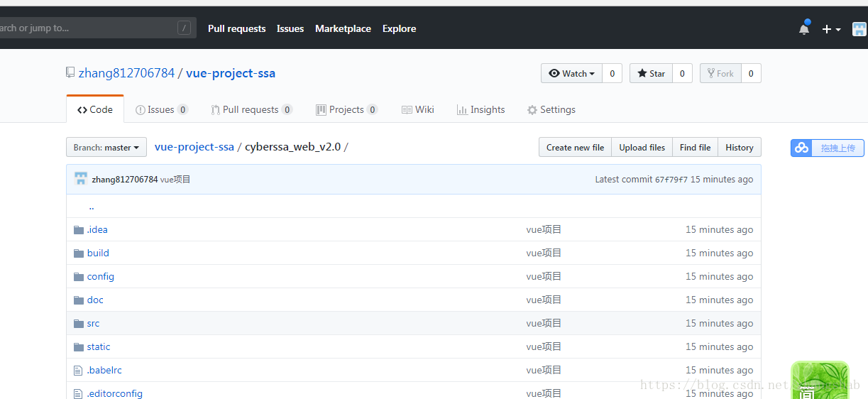This screenshot has height=399, width=868.
Task: Open the build folder link
Action: click(x=98, y=253)
